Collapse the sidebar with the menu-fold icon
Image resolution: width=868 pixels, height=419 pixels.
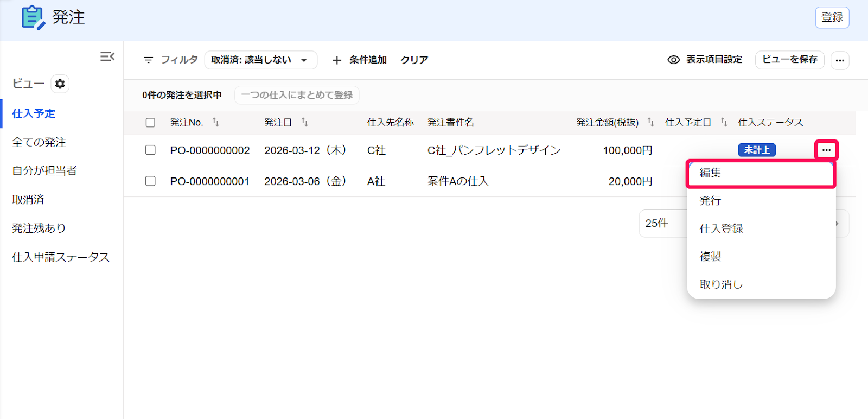(107, 56)
